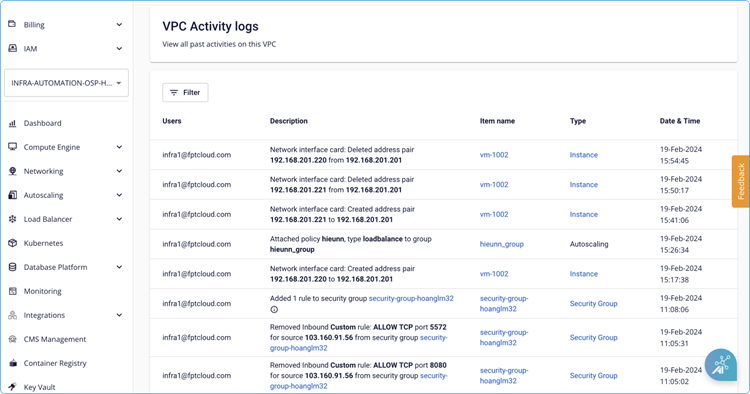Click Instance type link in the 15:41:06 row

pos(584,214)
